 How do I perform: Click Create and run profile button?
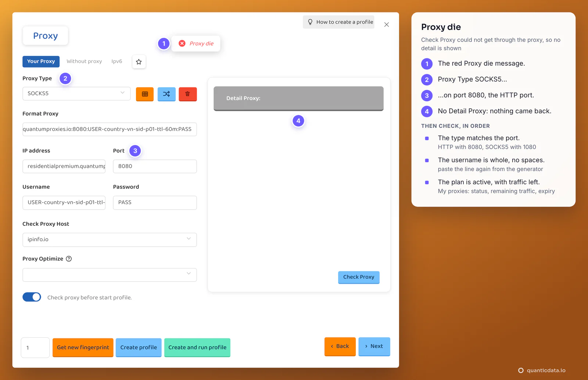coord(197,347)
